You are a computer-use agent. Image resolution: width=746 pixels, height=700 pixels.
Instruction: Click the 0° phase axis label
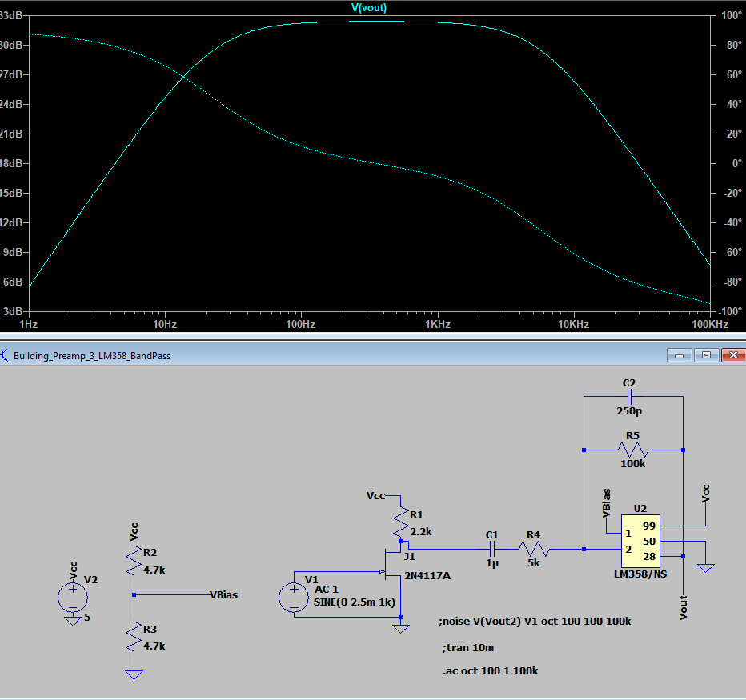[737, 163]
